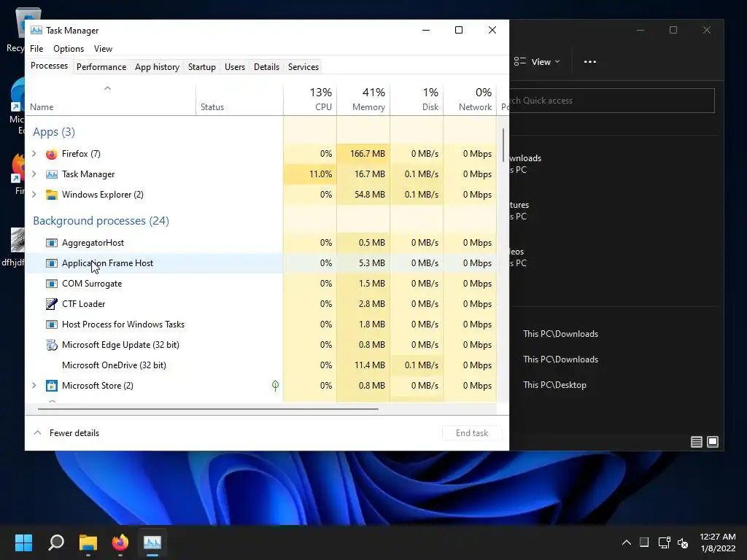Switch to the Startup tab

pos(202,67)
